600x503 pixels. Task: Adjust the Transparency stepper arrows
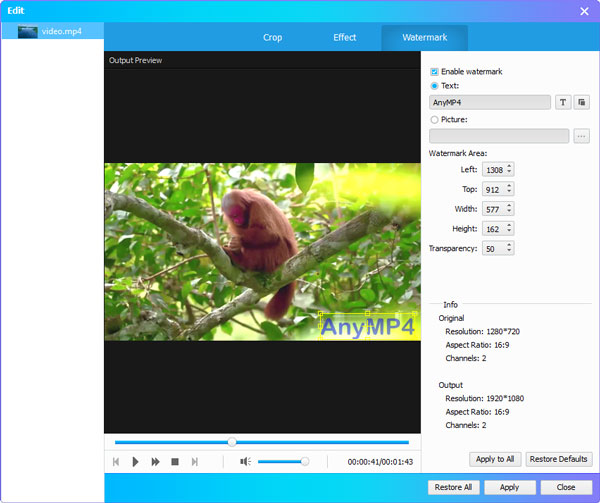(509, 247)
